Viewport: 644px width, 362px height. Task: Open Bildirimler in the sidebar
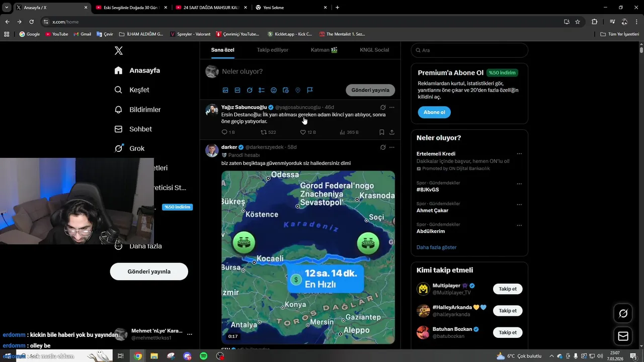(137, 110)
